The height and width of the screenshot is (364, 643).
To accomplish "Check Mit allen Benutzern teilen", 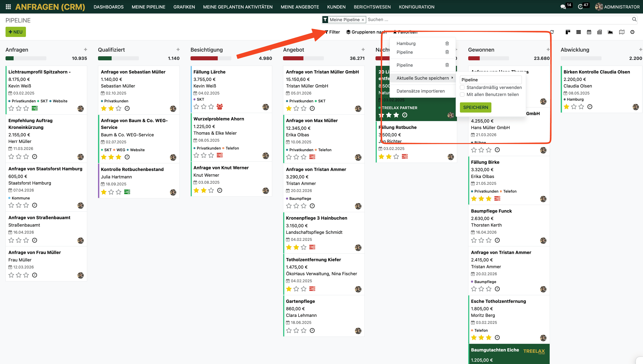I will click(462, 95).
